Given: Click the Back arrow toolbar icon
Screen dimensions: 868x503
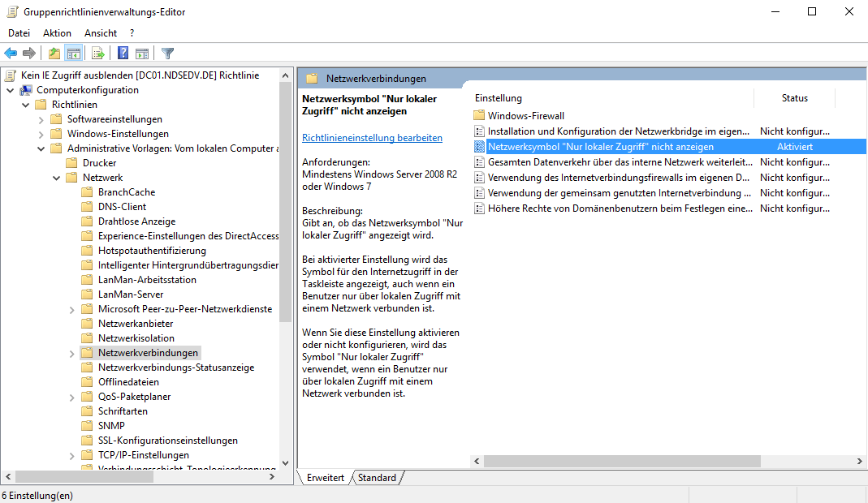Looking at the screenshot, I should (x=11, y=54).
